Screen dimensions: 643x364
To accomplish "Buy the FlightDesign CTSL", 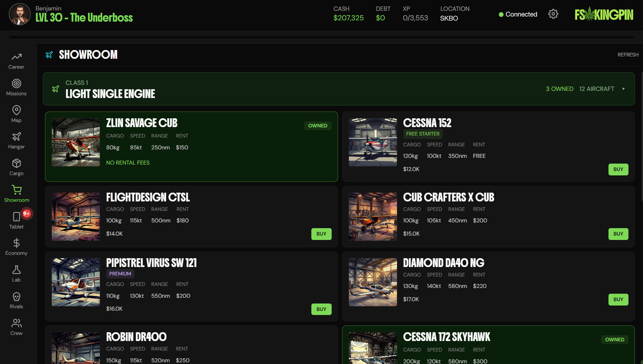I will [x=321, y=234].
